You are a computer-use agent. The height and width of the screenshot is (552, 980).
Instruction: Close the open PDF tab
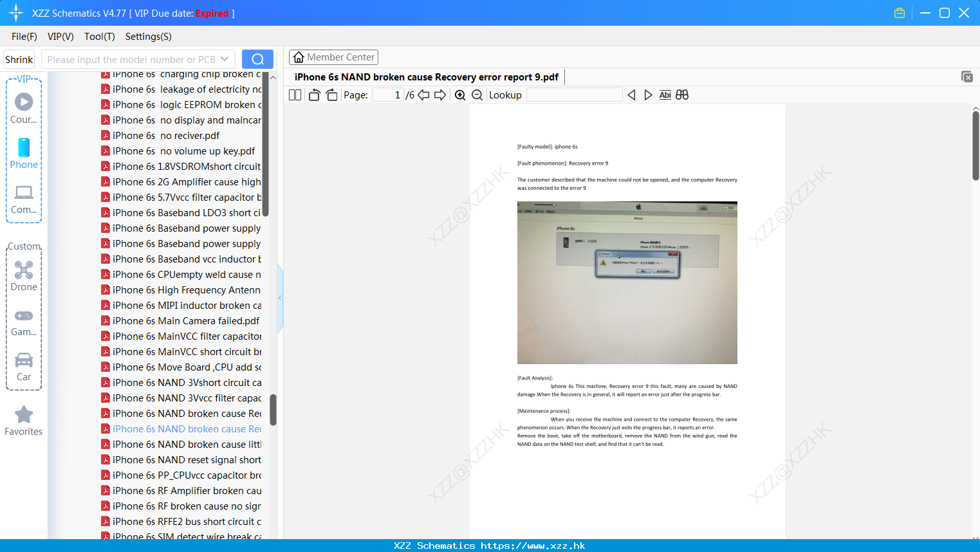(967, 77)
